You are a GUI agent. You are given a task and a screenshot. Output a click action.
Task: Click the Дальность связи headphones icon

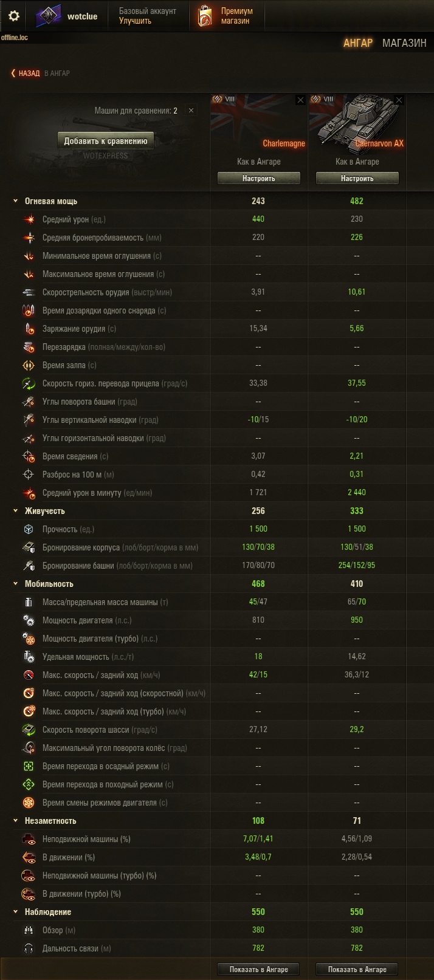(x=29, y=948)
